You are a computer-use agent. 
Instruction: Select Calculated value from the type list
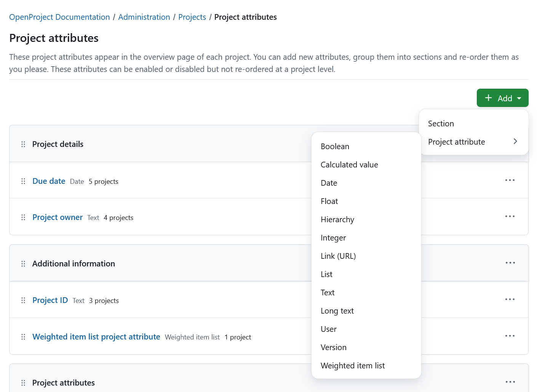tap(349, 164)
